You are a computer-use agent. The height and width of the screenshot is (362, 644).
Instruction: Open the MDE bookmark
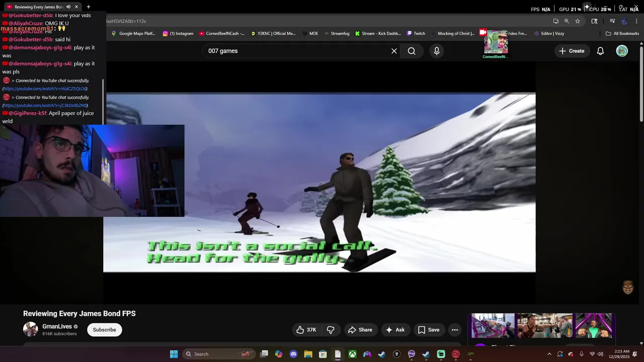(x=310, y=34)
